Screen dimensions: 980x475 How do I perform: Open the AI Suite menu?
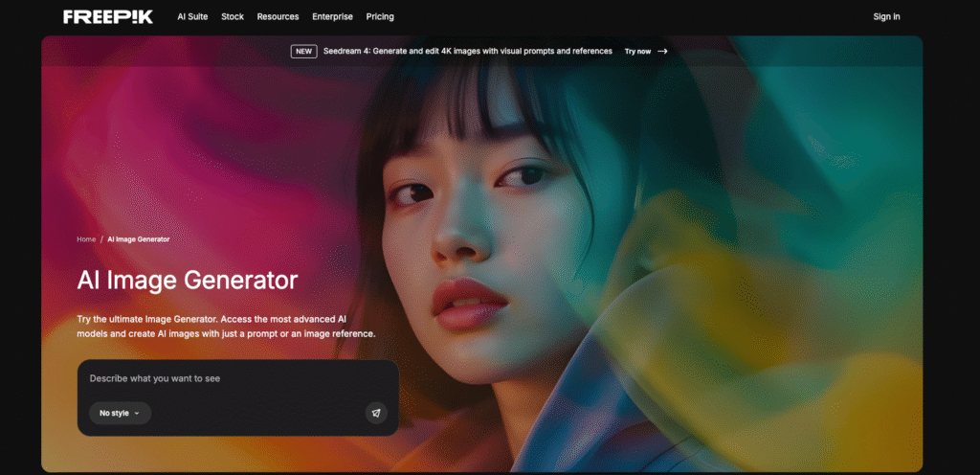tap(192, 16)
